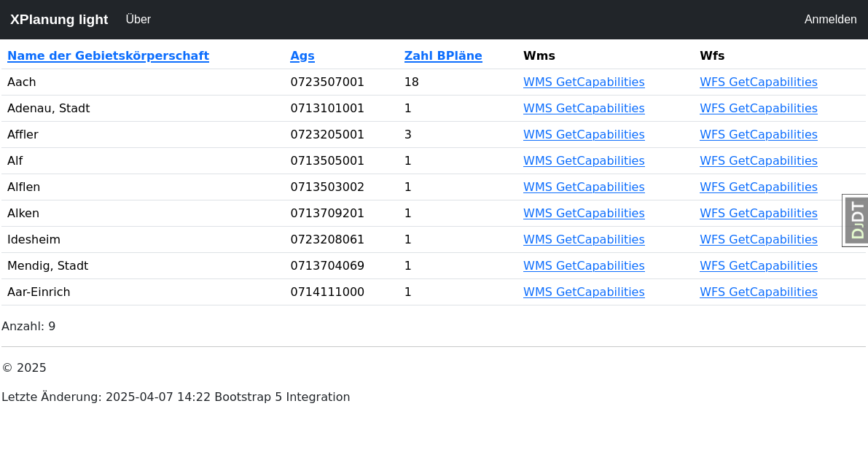Open WMS GetCapabilities for Mendig, Stadt

(x=584, y=266)
